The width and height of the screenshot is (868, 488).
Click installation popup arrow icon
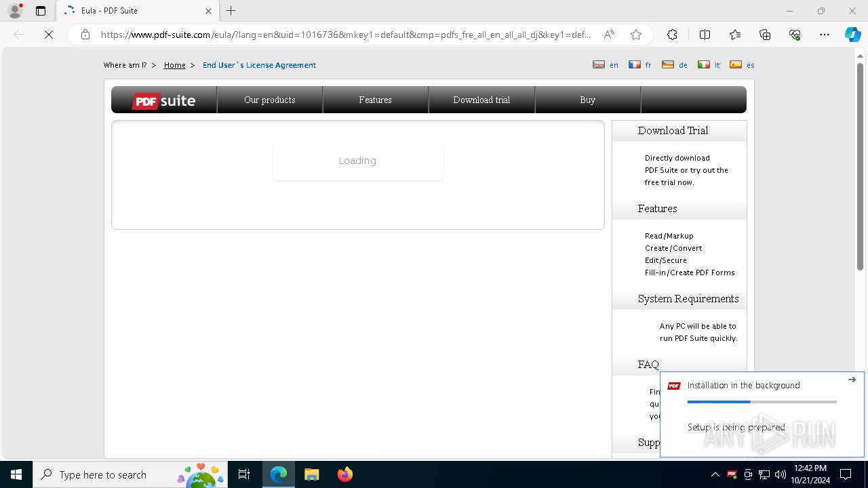pos(852,380)
